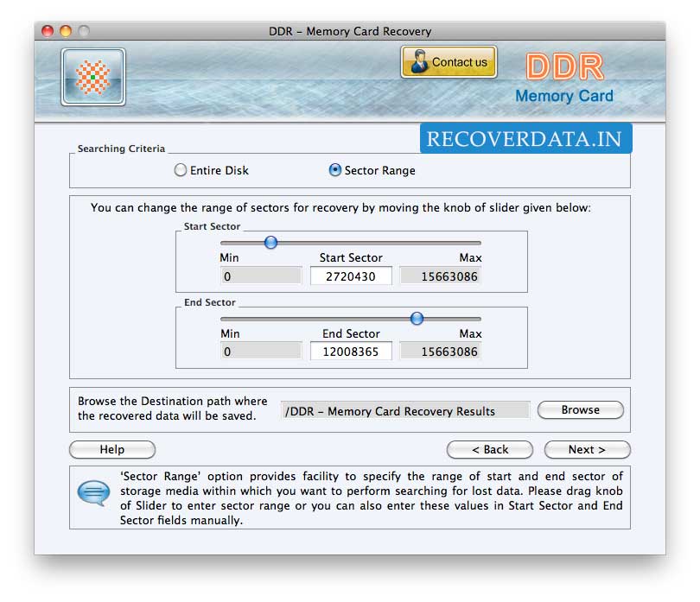Click the Start Sector Min field

tap(261, 276)
